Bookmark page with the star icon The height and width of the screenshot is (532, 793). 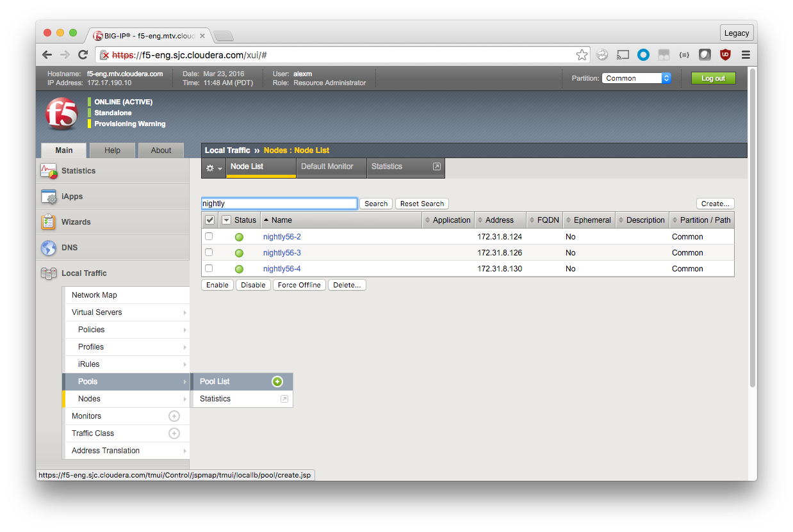tap(582, 55)
